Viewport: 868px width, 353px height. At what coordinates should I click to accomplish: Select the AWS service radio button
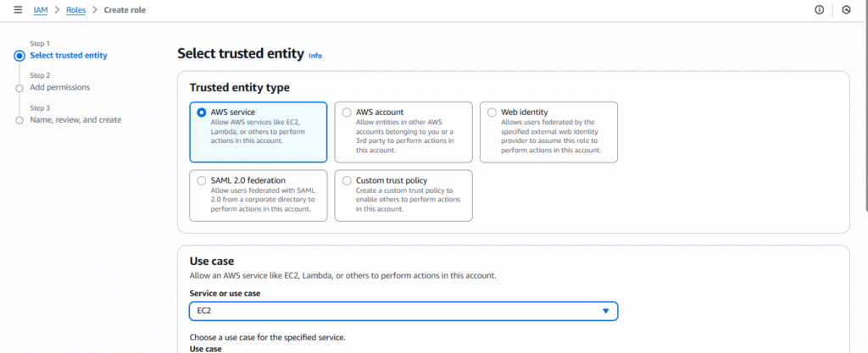click(x=202, y=112)
